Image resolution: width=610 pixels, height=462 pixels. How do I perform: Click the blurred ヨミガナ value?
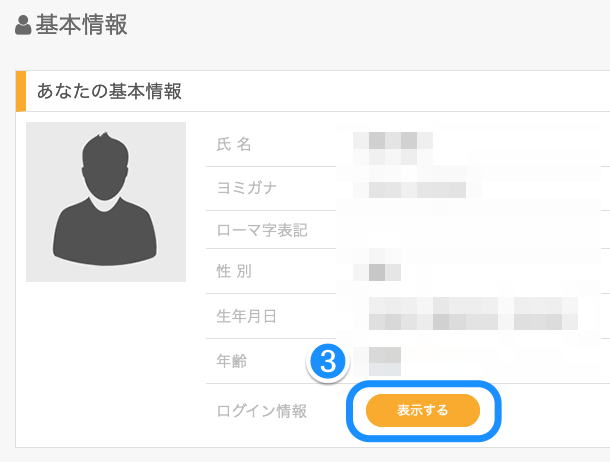[x=417, y=189]
